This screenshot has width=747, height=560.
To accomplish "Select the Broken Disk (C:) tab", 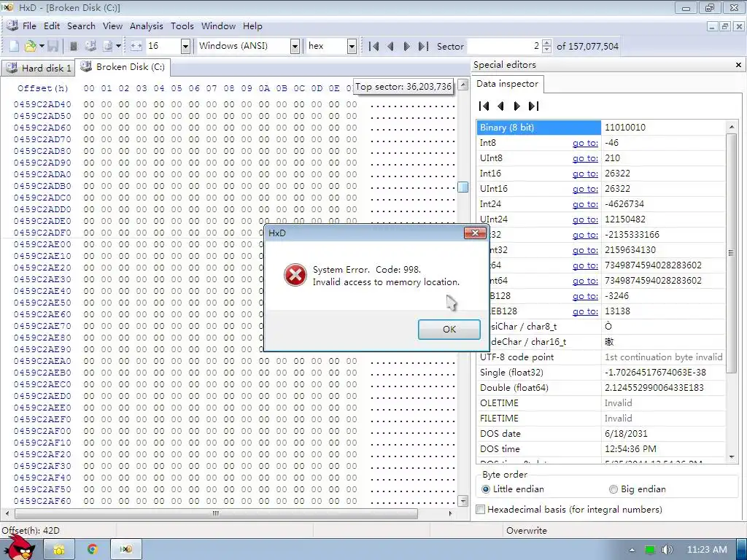I will coord(123,66).
